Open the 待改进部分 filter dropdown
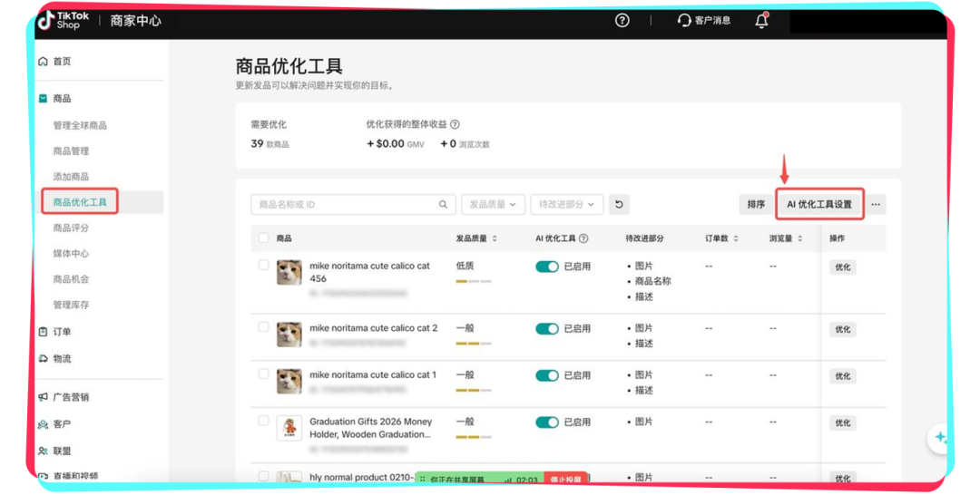This screenshot has height=495, width=980. coord(566,204)
